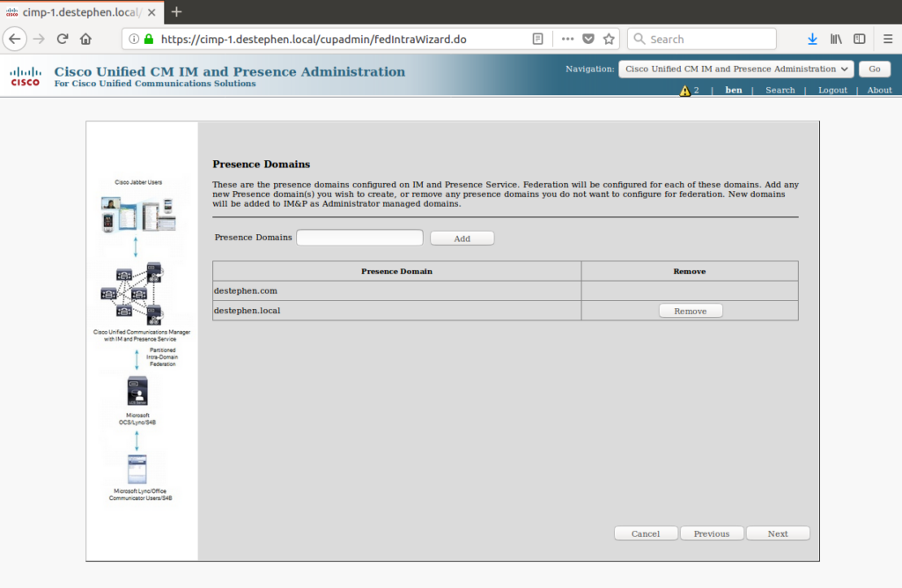
Task: Open the Search link in header
Action: tap(780, 91)
